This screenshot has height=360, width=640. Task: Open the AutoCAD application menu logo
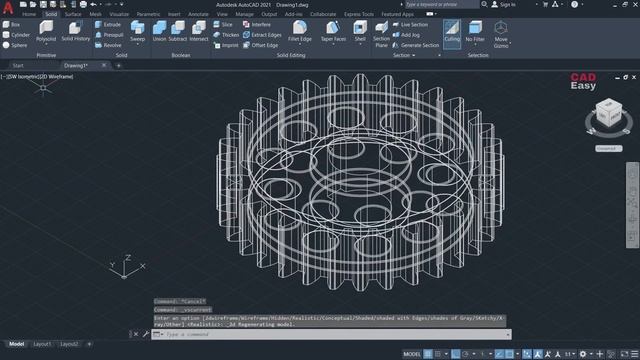click(x=8, y=7)
